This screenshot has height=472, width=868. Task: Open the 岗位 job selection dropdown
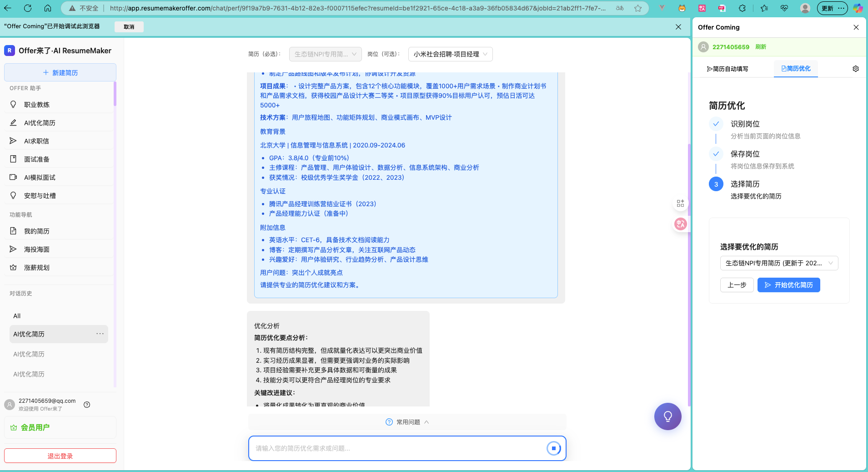[x=450, y=54]
